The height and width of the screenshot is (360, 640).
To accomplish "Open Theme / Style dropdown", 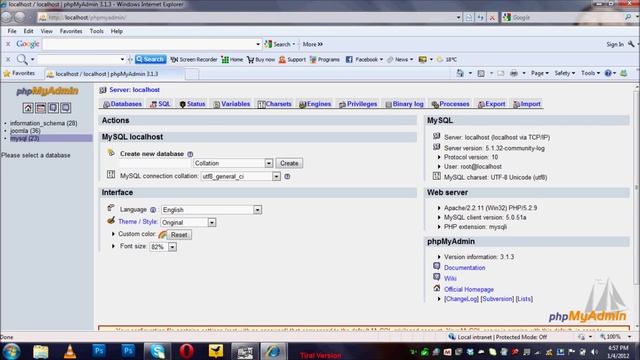I will (x=188, y=222).
